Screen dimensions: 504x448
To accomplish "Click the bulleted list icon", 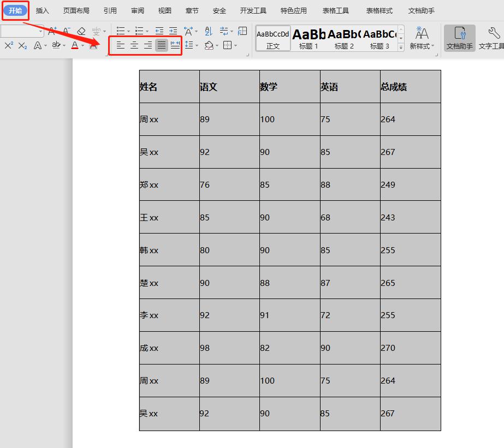I will coord(121,31).
